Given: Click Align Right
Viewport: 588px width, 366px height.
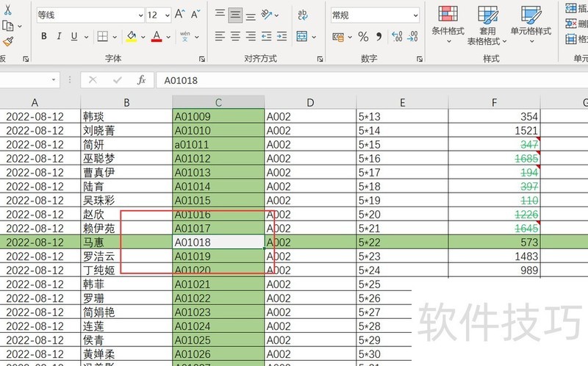Looking at the screenshot, I should 251,36.
